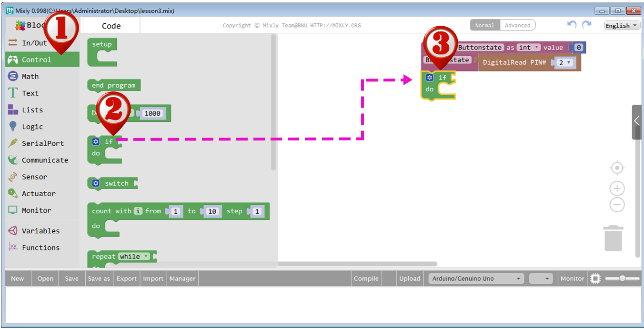Image resolution: width=644 pixels, height=329 pixels.
Task: Click the Import button
Action: click(x=153, y=279)
